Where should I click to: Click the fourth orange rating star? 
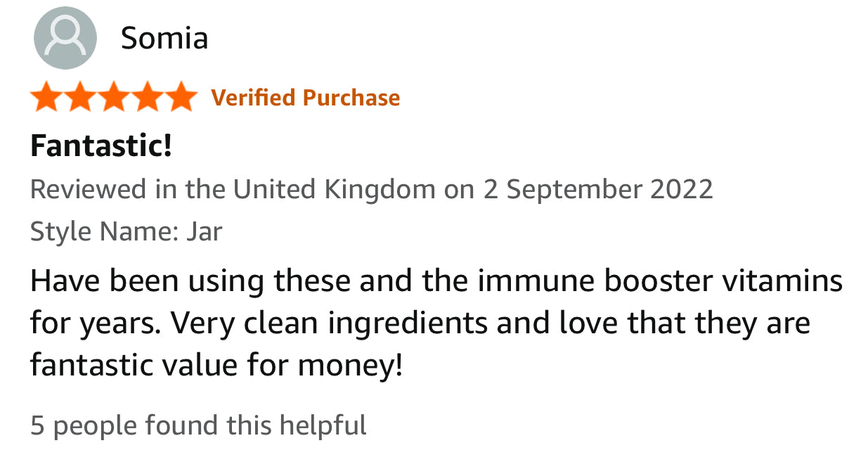tap(146, 97)
